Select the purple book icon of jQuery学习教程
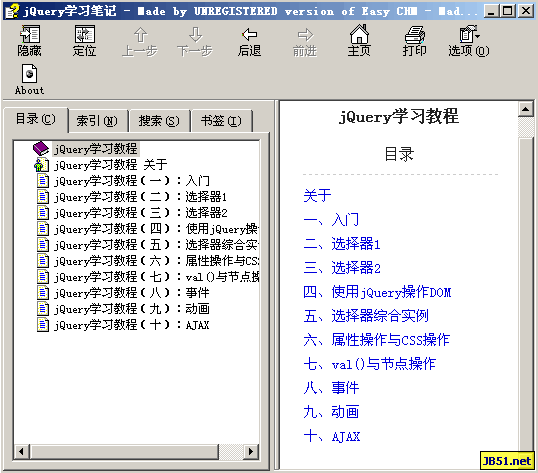Screen dimensions: 538x473 [41, 149]
